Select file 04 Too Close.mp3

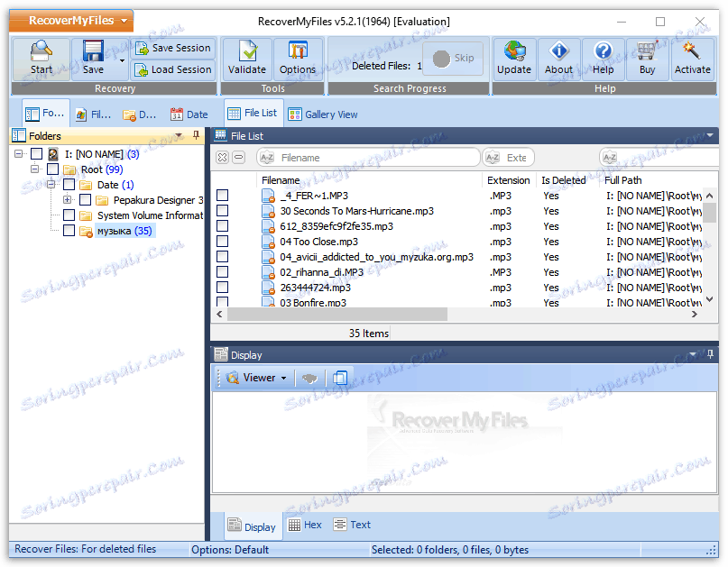[319, 242]
